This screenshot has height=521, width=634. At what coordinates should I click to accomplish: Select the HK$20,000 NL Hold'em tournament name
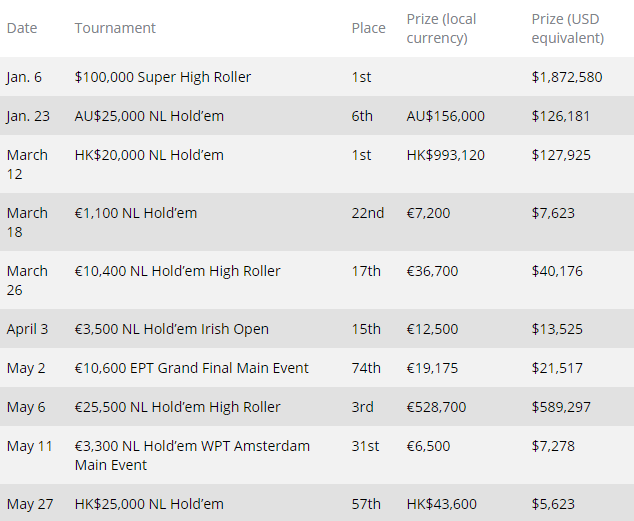(149, 155)
